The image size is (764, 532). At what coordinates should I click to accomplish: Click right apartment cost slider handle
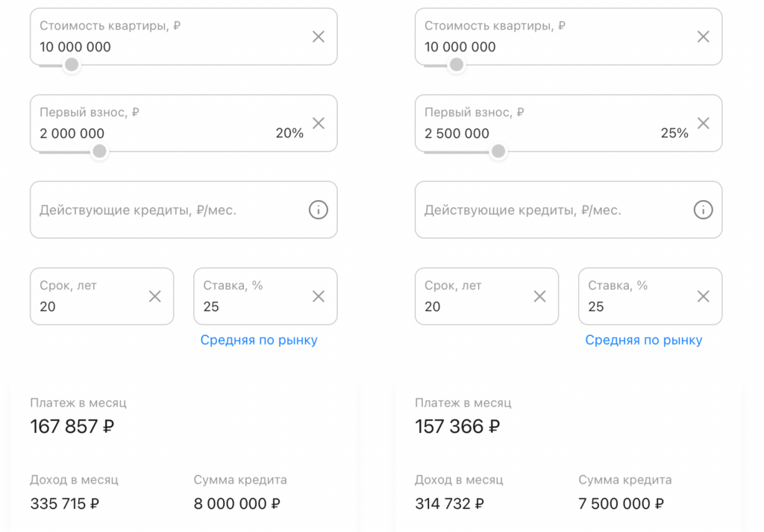click(x=457, y=65)
